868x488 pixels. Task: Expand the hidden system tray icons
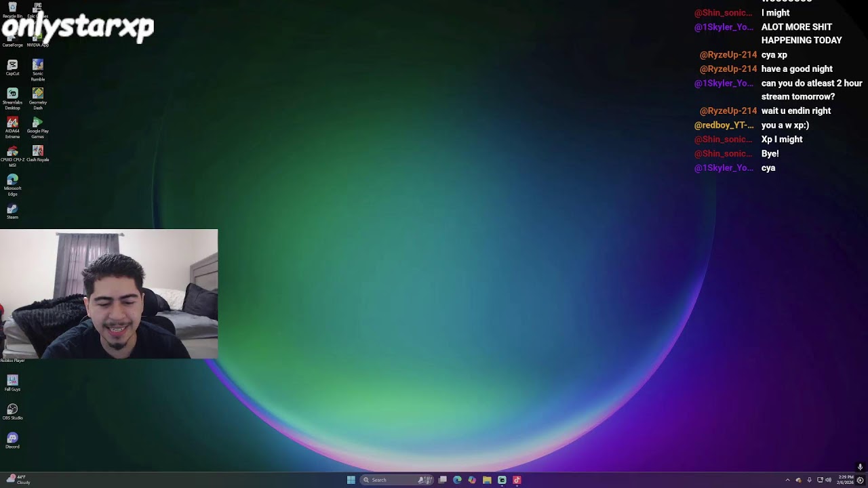coord(787,480)
